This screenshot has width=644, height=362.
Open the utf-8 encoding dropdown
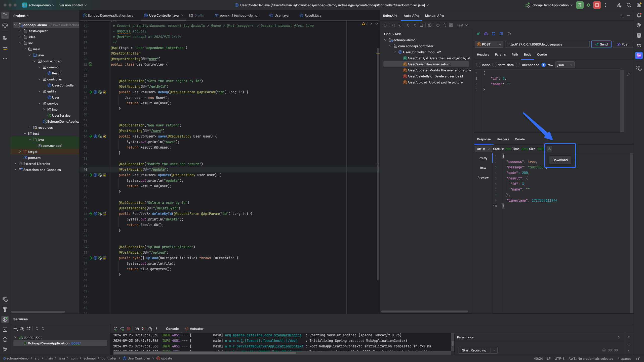(483, 149)
